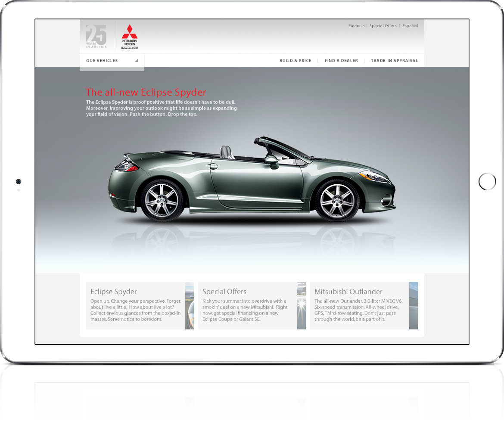Go to Find a Dealer
The image size is (504, 422).
click(341, 60)
